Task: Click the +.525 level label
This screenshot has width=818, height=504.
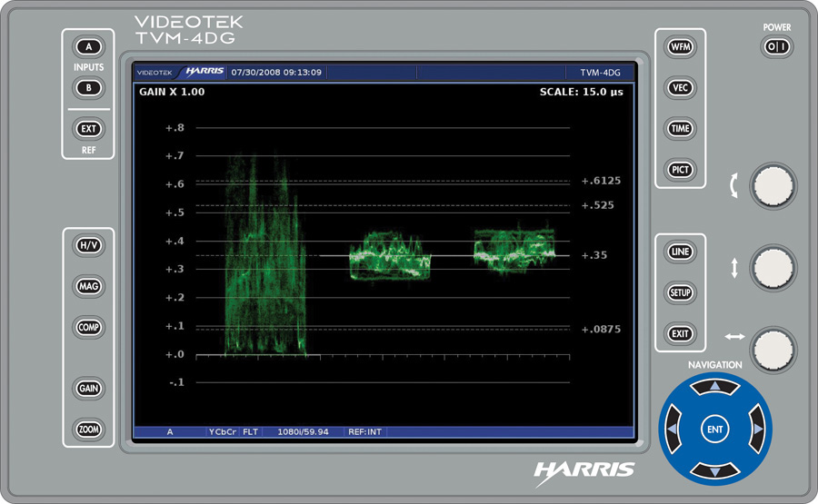Action: 598,205
